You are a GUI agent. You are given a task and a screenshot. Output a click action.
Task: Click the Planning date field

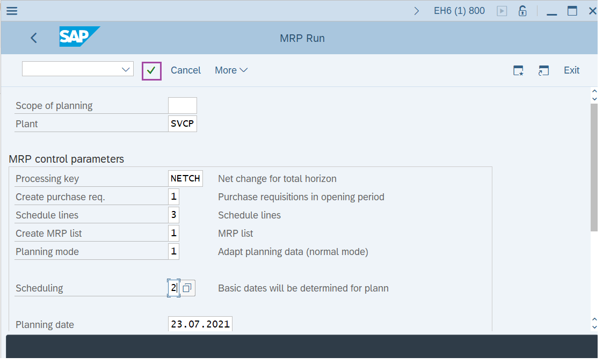pos(200,323)
